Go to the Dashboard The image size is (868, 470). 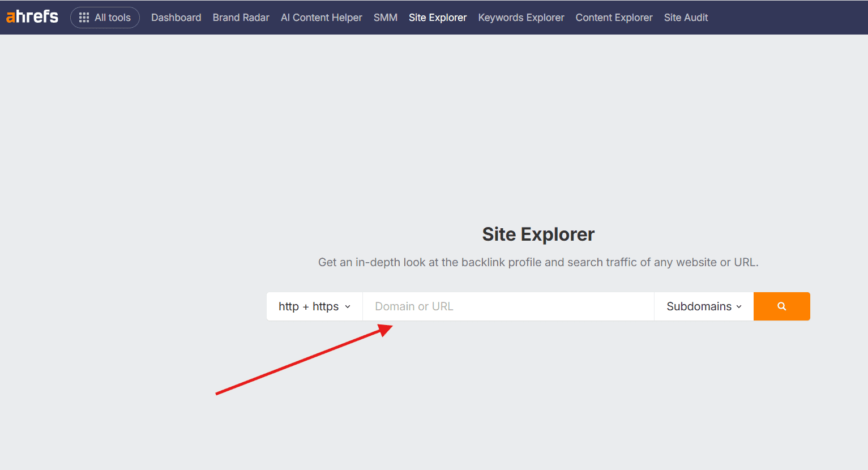click(176, 18)
